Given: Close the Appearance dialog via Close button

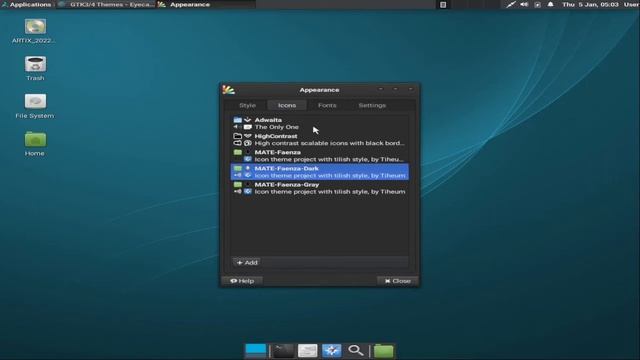Looking at the screenshot, I should tap(398, 281).
